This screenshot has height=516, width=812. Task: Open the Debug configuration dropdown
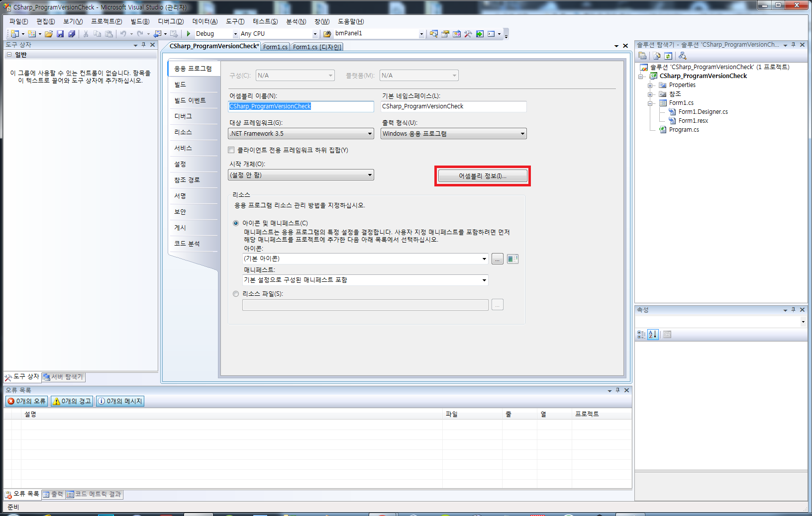coord(235,34)
